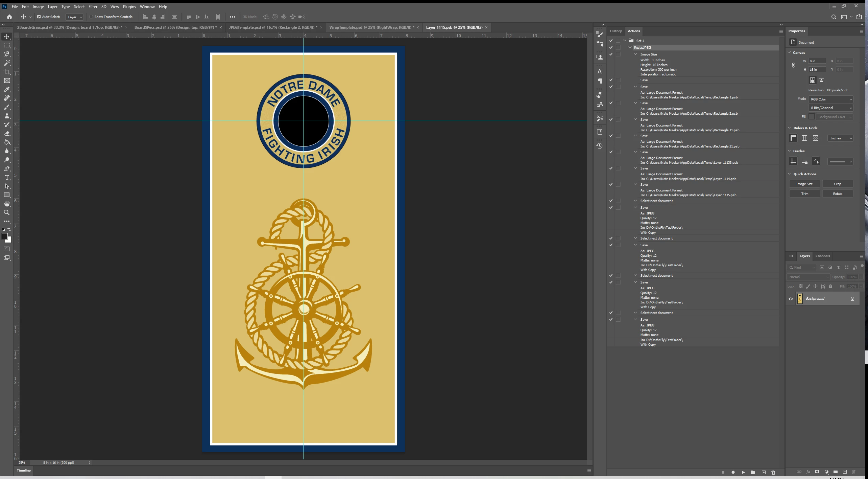
Task: Open the RGB Color mode dropdown
Action: pos(831,99)
